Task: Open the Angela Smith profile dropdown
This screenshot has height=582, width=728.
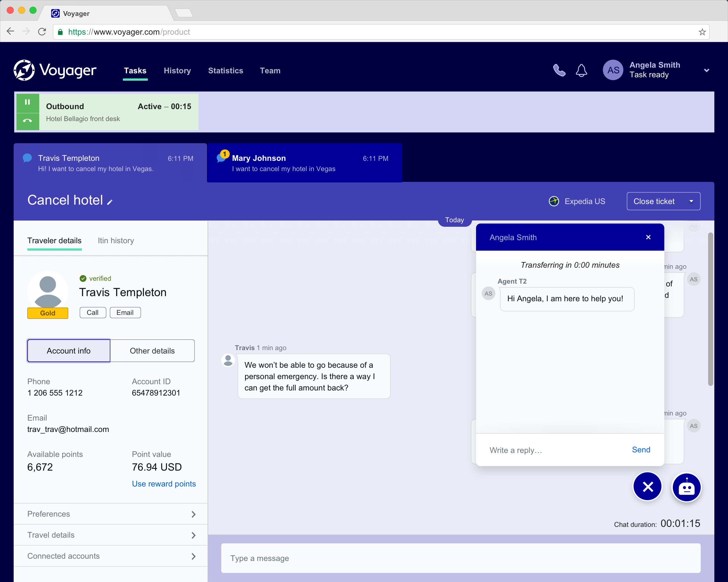Action: click(706, 70)
